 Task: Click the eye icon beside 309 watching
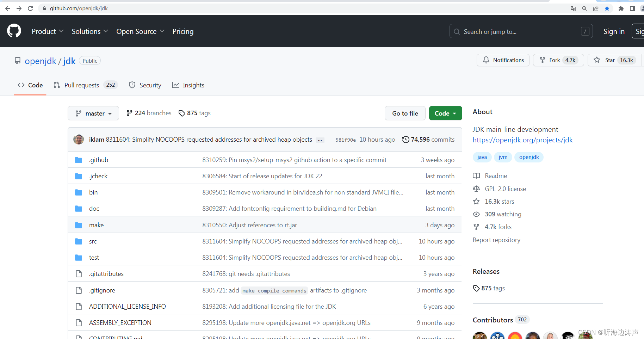click(x=476, y=214)
